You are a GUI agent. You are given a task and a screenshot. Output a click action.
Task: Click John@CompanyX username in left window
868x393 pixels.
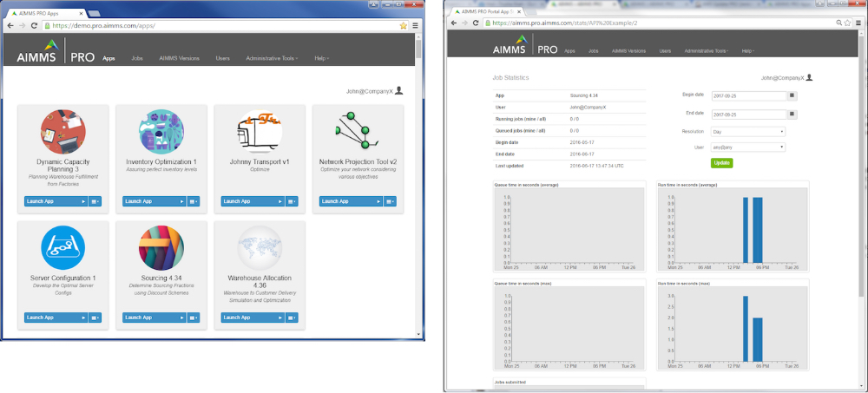tap(367, 91)
